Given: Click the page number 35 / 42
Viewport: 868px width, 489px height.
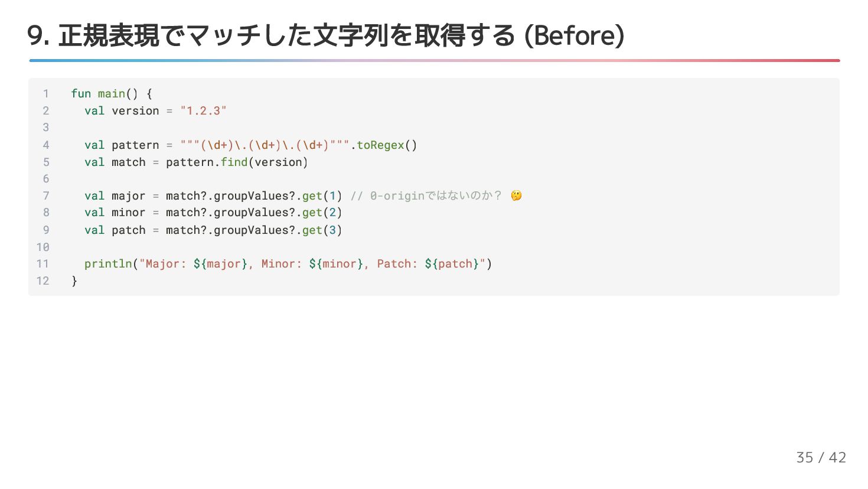Looking at the screenshot, I should click(x=821, y=457).
